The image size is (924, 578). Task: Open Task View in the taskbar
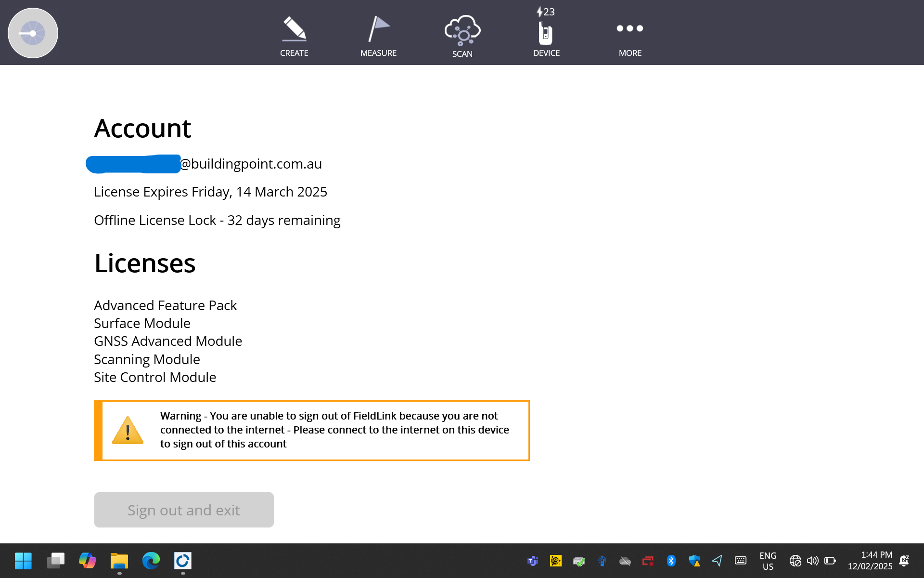55,561
